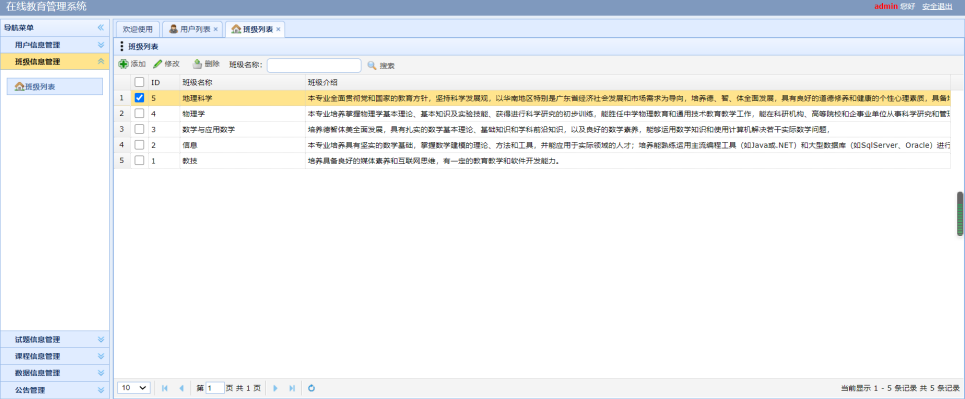965x399 pixels.
Task: Switch to the 用户列表 tab
Action: pyautogui.click(x=192, y=29)
